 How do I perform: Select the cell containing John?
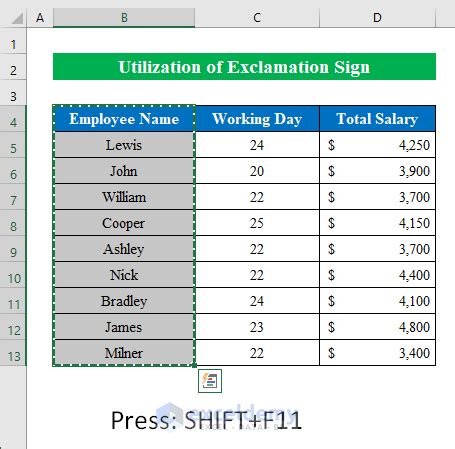pyautogui.click(x=124, y=171)
